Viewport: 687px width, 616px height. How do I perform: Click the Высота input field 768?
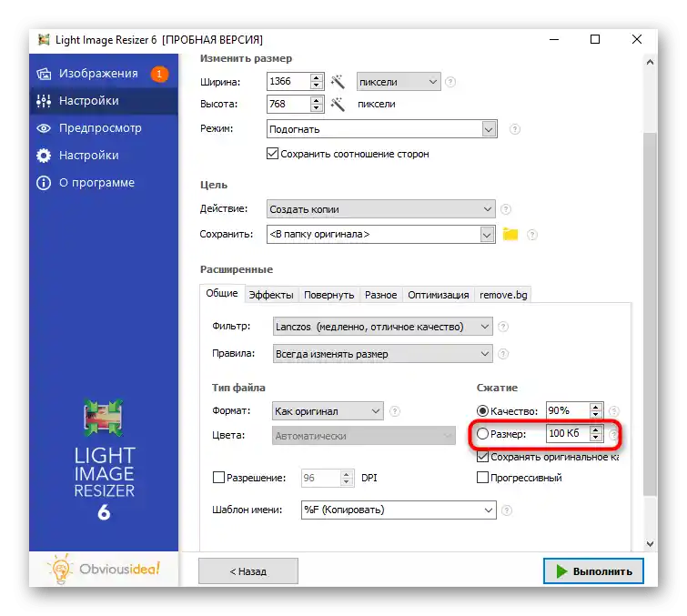[x=288, y=105]
